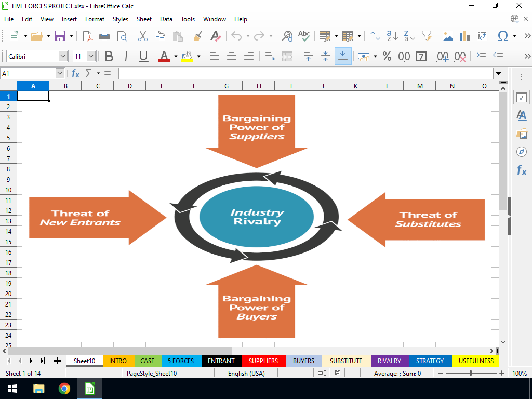Screen dimensions: 532x399
Task: Toggle AutoFilter funnel icon
Action: coord(427,36)
